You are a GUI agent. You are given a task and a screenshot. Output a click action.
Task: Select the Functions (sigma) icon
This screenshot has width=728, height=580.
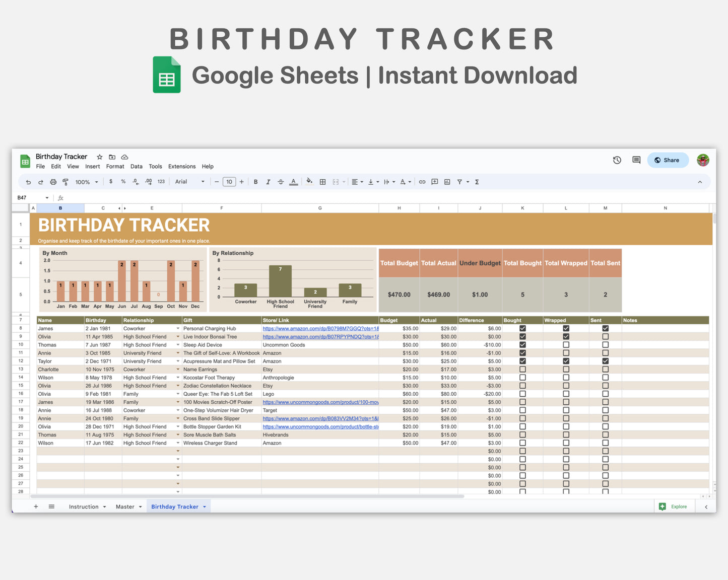[477, 182]
